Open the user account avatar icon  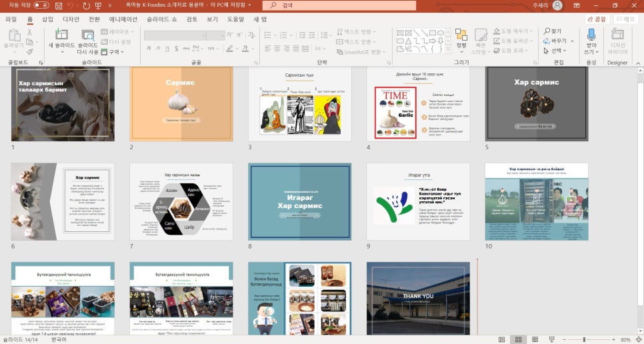(557, 5)
